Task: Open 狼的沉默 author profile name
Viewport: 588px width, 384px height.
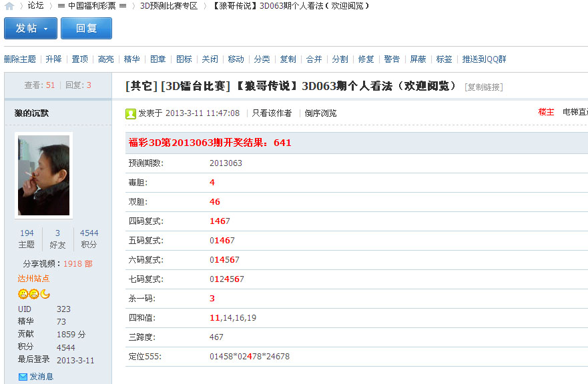Action: coord(31,113)
